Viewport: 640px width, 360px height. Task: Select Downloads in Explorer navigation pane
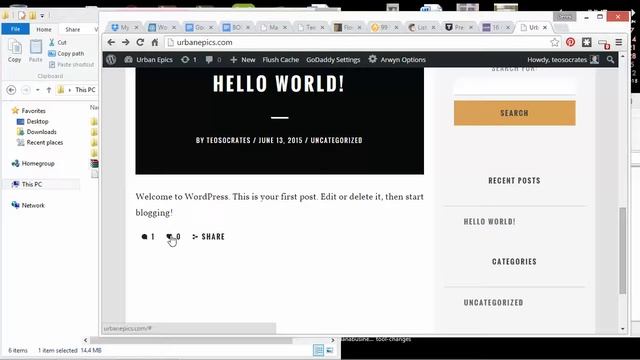36,132
